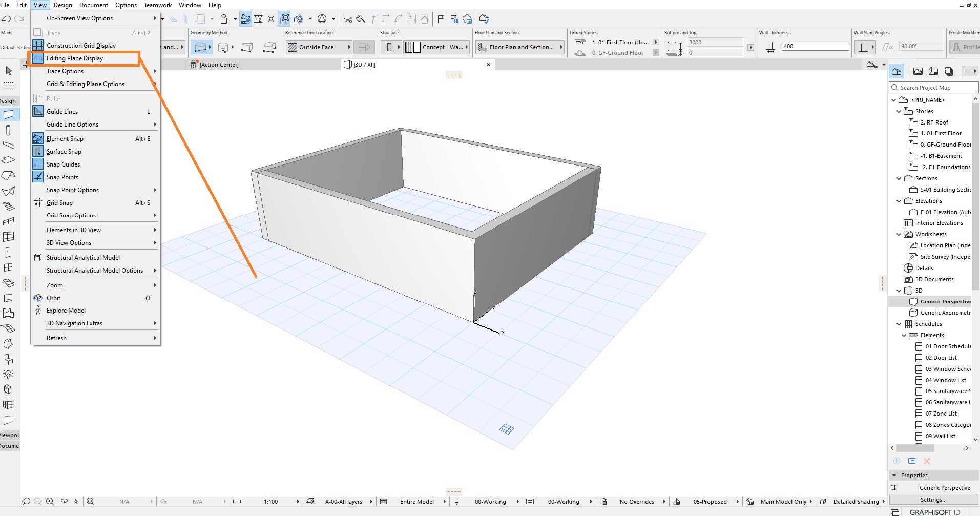The image size is (980, 516).
Task: Open the Wall Thickness icon settings
Action: click(770, 47)
